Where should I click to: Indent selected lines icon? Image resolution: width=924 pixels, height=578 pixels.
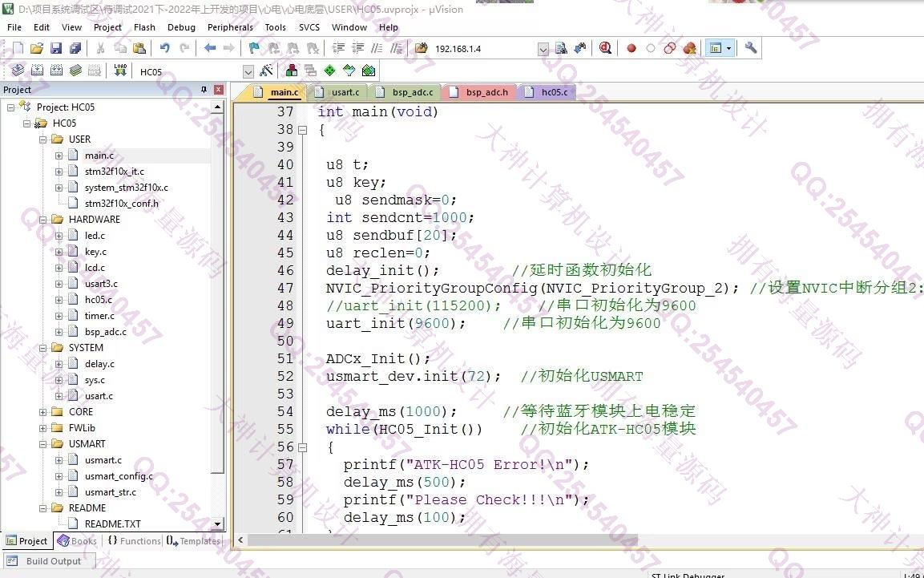[x=338, y=48]
